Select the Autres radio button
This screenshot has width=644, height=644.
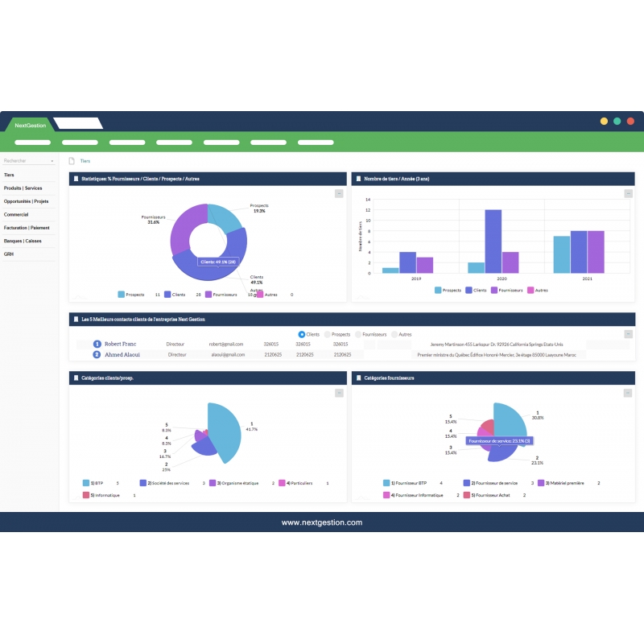[394, 333]
